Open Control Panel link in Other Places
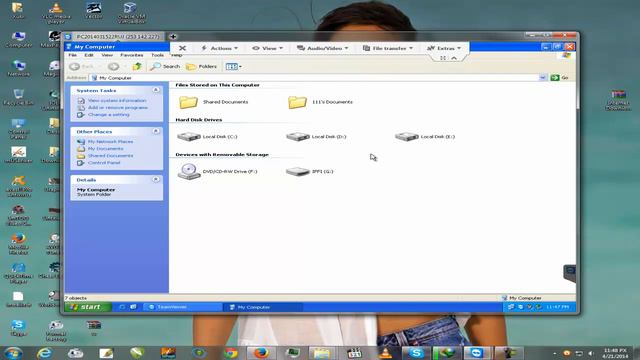 104,162
